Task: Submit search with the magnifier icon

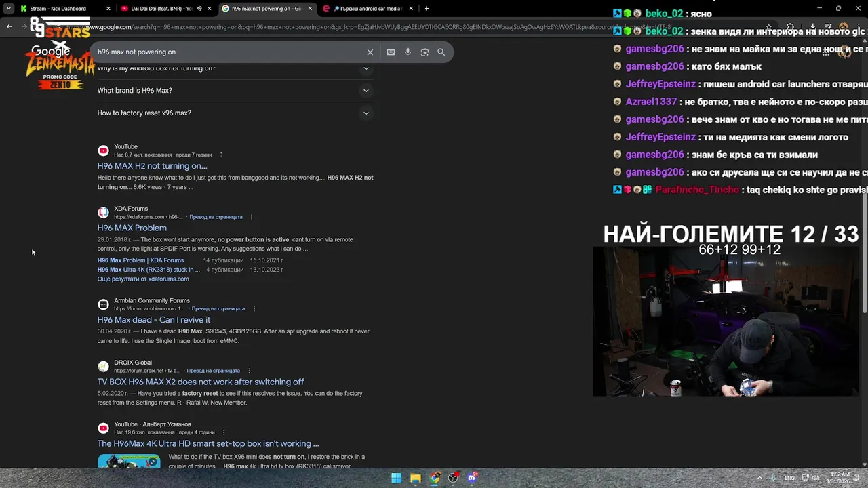Action: coord(441,52)
